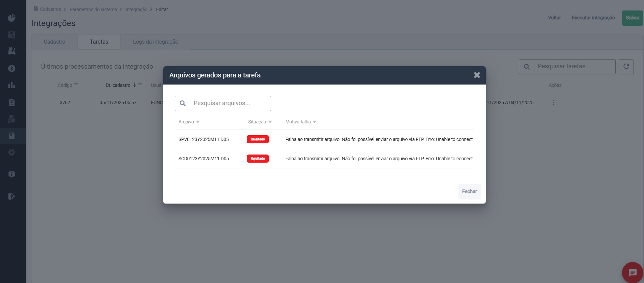The height and width of the screenshot is (283, 644).
Task: Select file name SPV0123Y2025M11.D05
Action: pos(204,139)
